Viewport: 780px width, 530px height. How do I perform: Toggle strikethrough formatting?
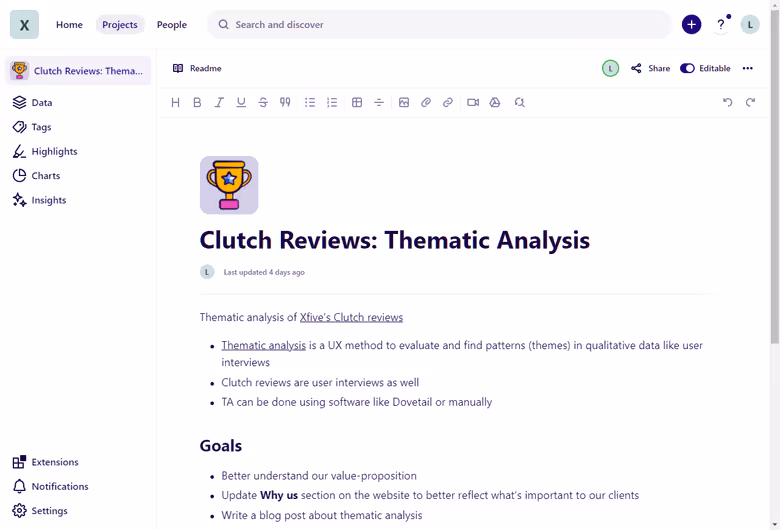tap(263, 103)
